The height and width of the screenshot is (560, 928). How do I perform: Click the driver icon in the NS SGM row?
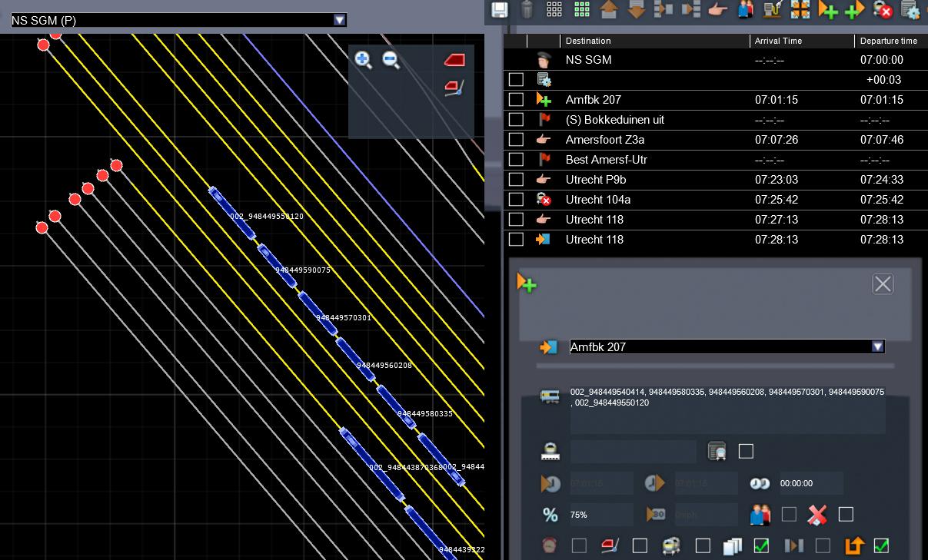click(544, 59)
